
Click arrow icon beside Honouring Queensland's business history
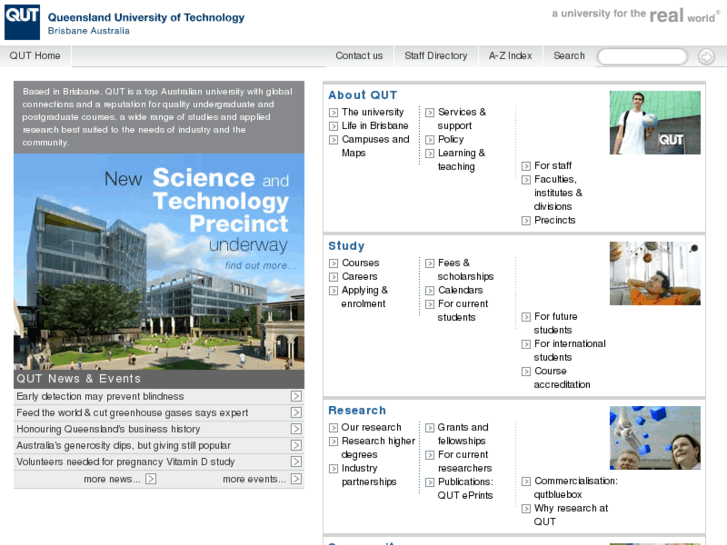tap(296, 429)
